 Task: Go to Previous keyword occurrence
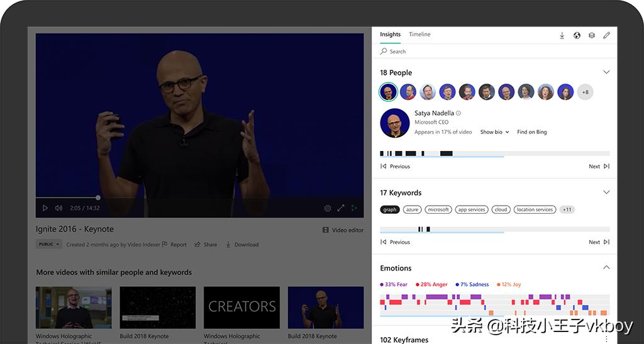(395, 242)
